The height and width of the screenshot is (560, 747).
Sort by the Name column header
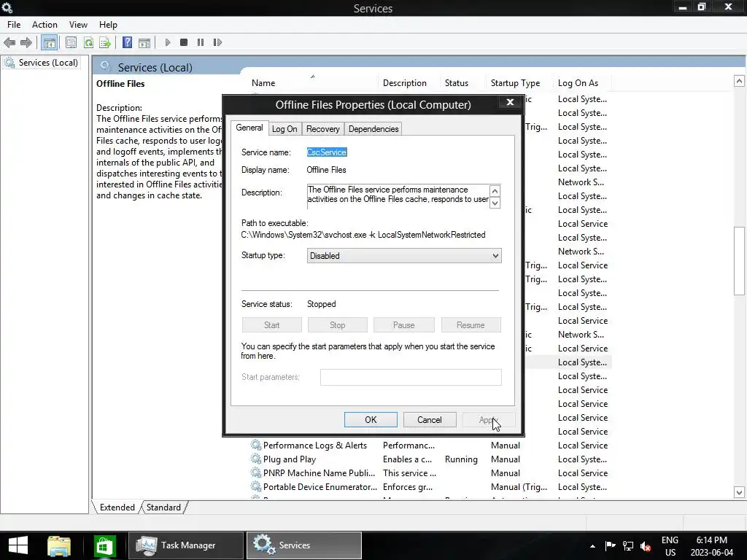coord(312,83)
